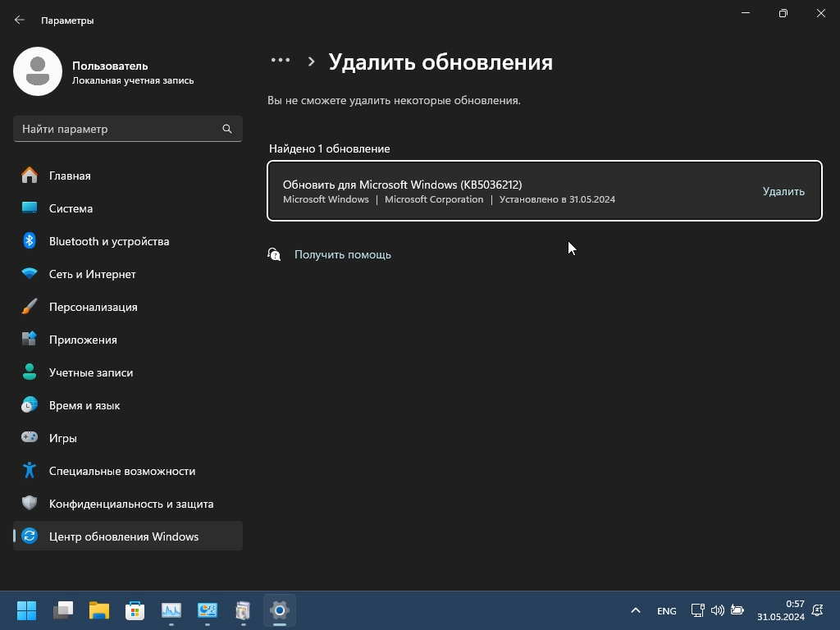
Task: Open the Приложения section
Action: click(x=127, y=340)
